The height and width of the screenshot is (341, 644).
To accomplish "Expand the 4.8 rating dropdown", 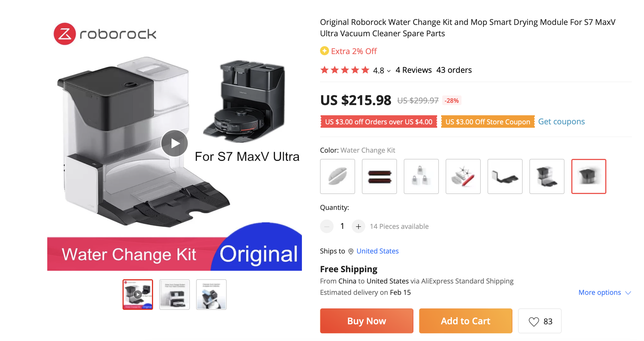I will [x=389, y=71].
